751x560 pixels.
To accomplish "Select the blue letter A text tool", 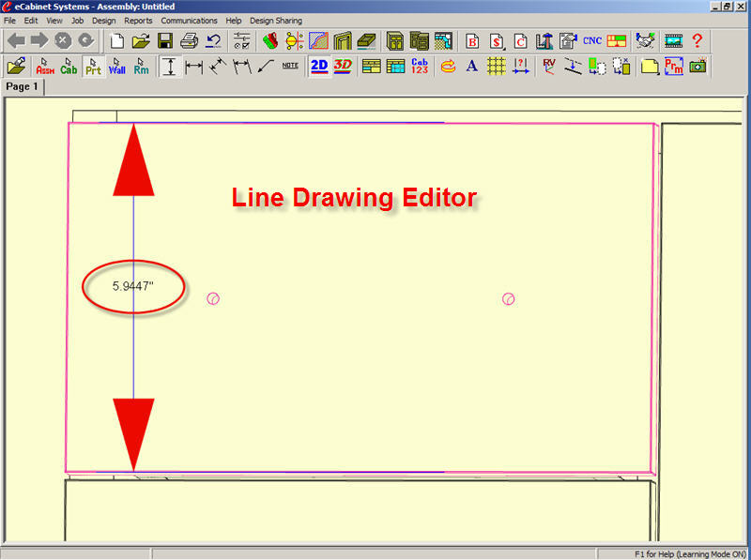I will point(472,66).
